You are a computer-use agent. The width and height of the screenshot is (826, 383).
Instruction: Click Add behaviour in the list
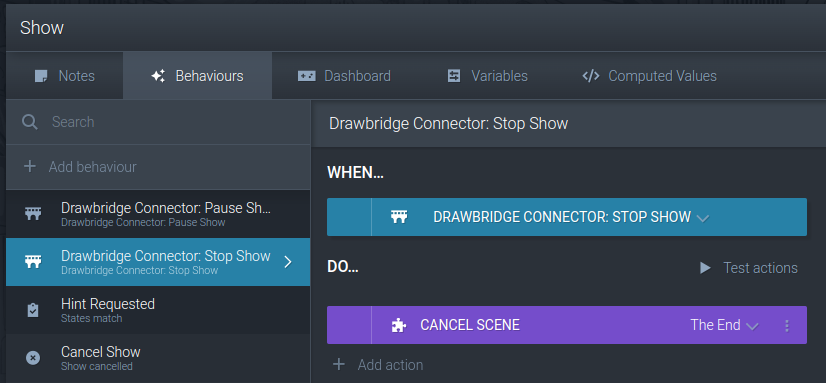click(158, 167)
